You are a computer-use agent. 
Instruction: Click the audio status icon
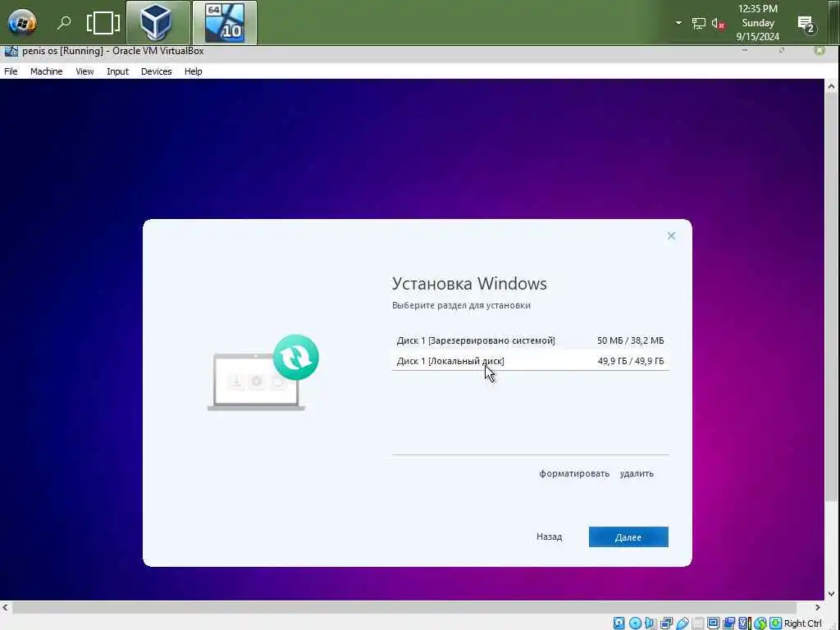651,623
